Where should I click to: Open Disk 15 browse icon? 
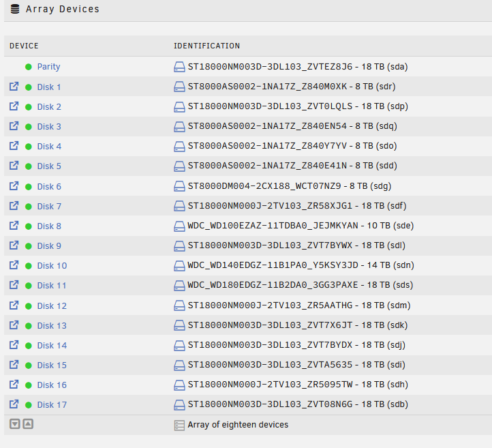(14, 365)
